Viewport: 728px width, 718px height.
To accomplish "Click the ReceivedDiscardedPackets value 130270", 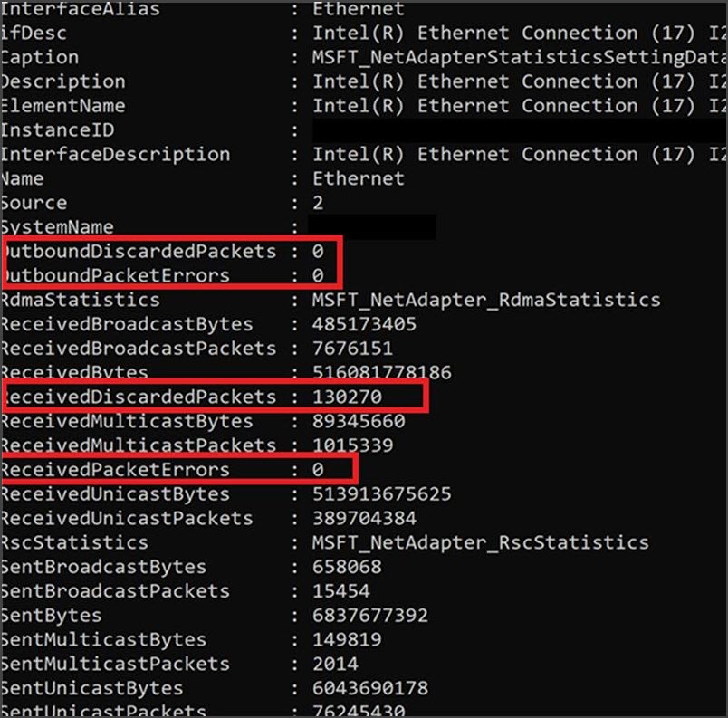I will click(347, 397).
